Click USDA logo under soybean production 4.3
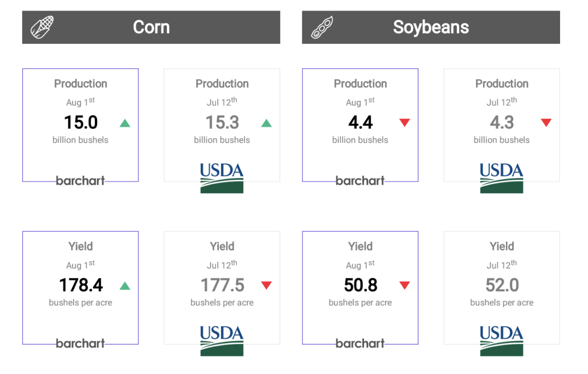The width and height of the screenshot is (588, 374). (x=501, y=178)
